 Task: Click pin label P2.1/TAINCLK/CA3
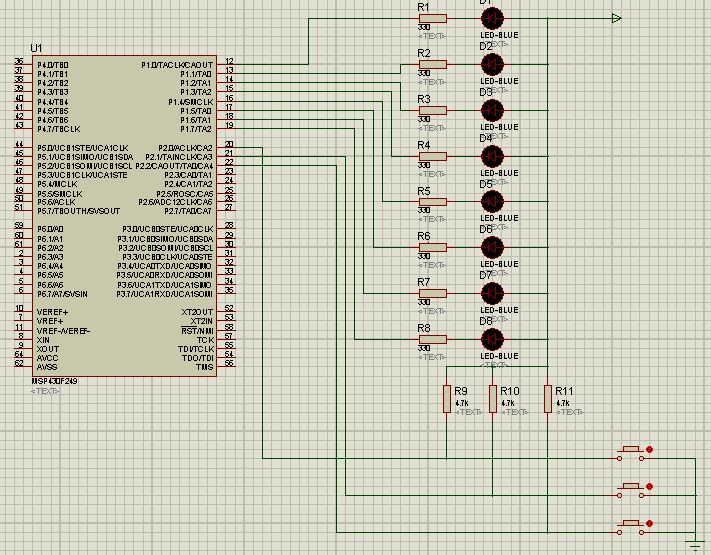pyautogui.click(x=179, y=157)
